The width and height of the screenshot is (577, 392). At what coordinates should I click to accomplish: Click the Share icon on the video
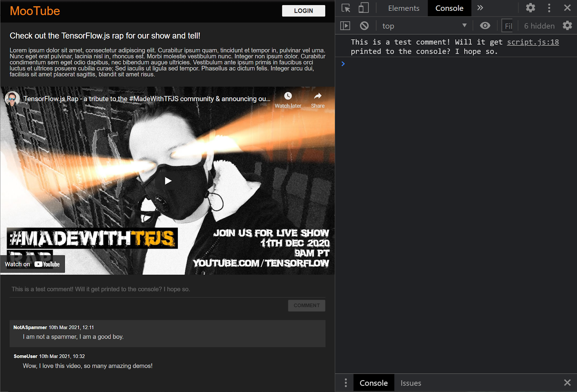point(317,96)
